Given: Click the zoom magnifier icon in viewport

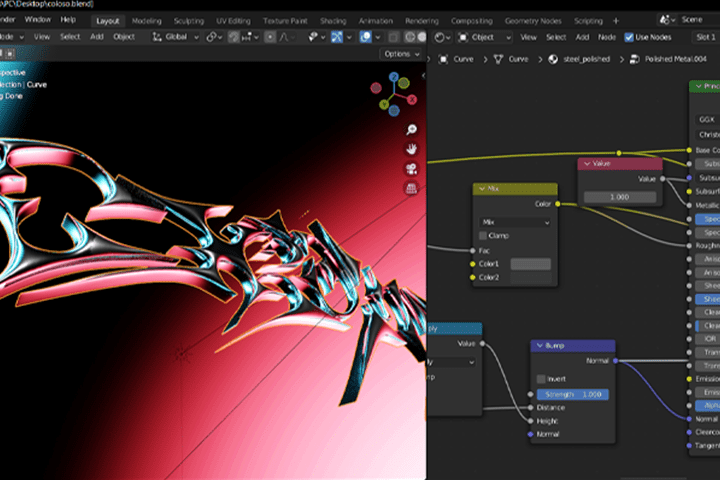Looking at the screenshot, I should 411,130.
